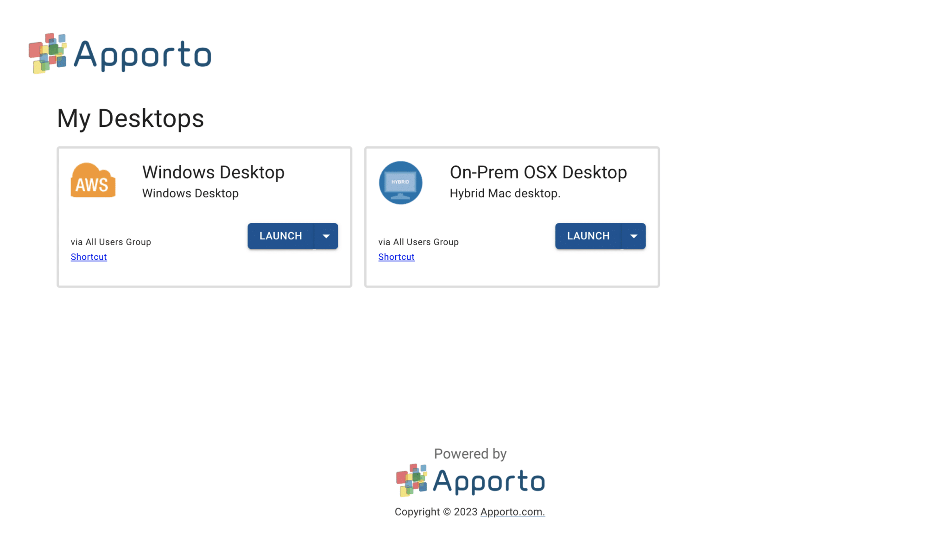Click the Hybrid Mac desktop description text

505,193
